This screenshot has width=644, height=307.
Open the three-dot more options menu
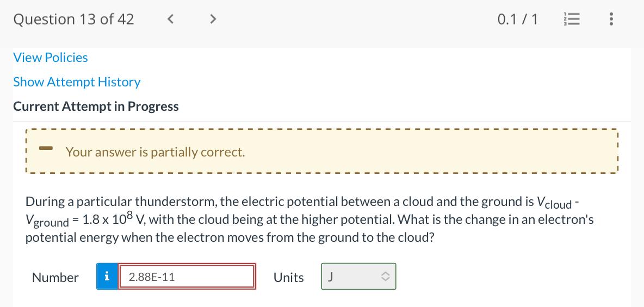pyautogui.click(x=611, y=20)
